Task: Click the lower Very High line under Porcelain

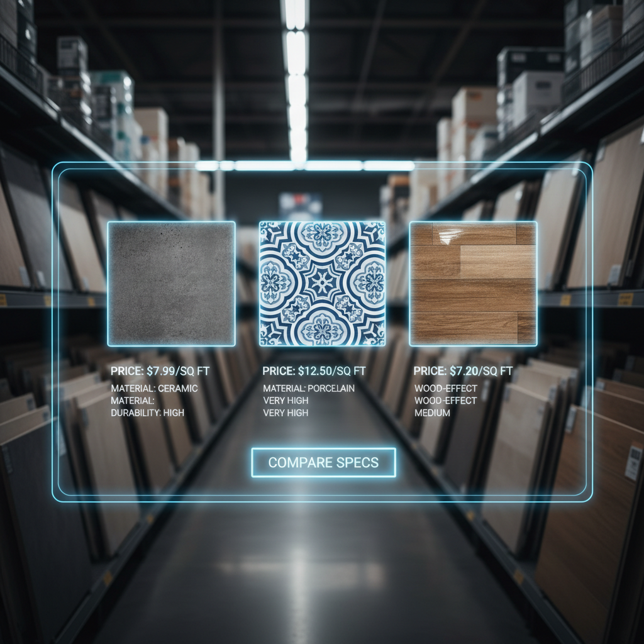Action: pos(286,413)
